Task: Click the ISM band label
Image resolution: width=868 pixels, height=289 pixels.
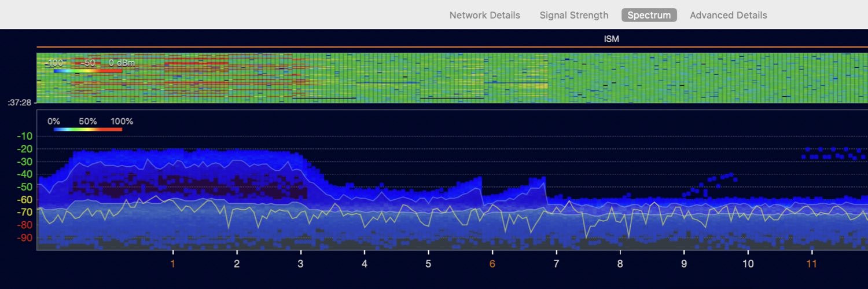Action: coord(611,39)
